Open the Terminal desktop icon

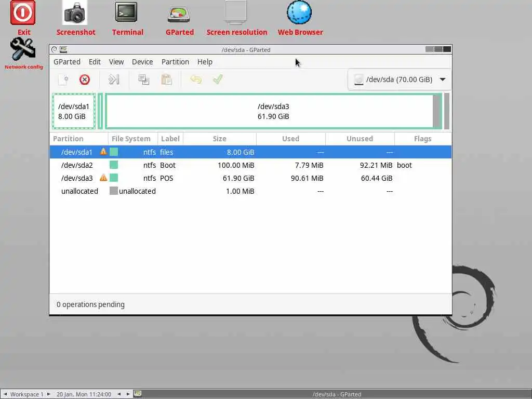click(x=126, y=12)
